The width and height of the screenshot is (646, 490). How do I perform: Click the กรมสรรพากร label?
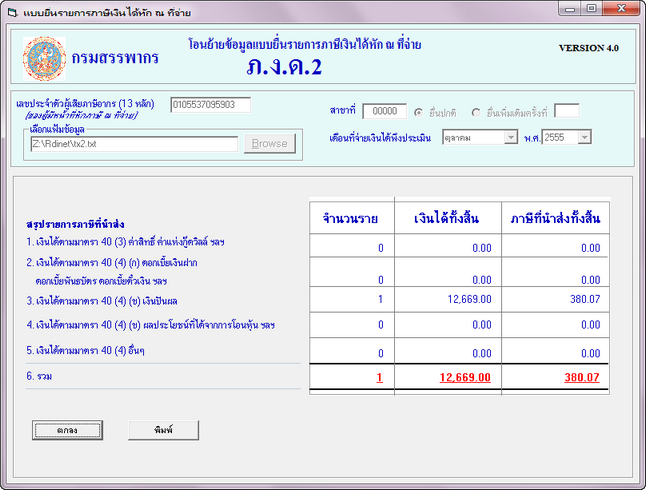tap(115, 58)
